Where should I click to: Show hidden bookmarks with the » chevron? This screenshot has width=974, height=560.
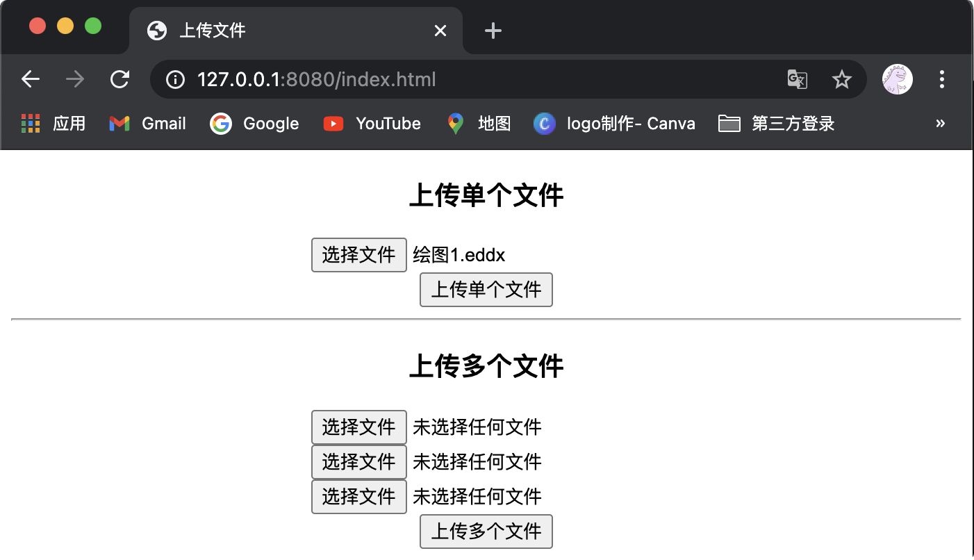940,124
